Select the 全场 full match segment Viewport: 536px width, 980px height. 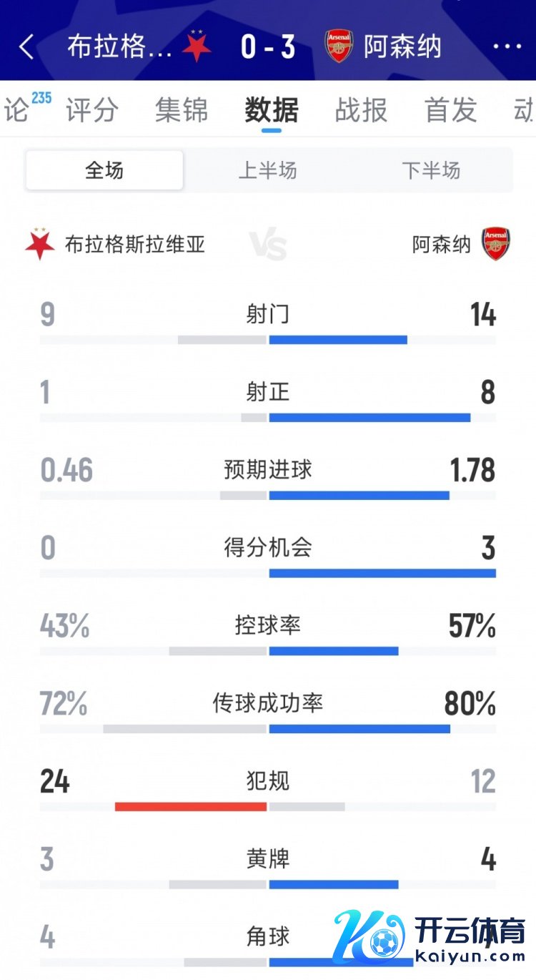point(104,170)
